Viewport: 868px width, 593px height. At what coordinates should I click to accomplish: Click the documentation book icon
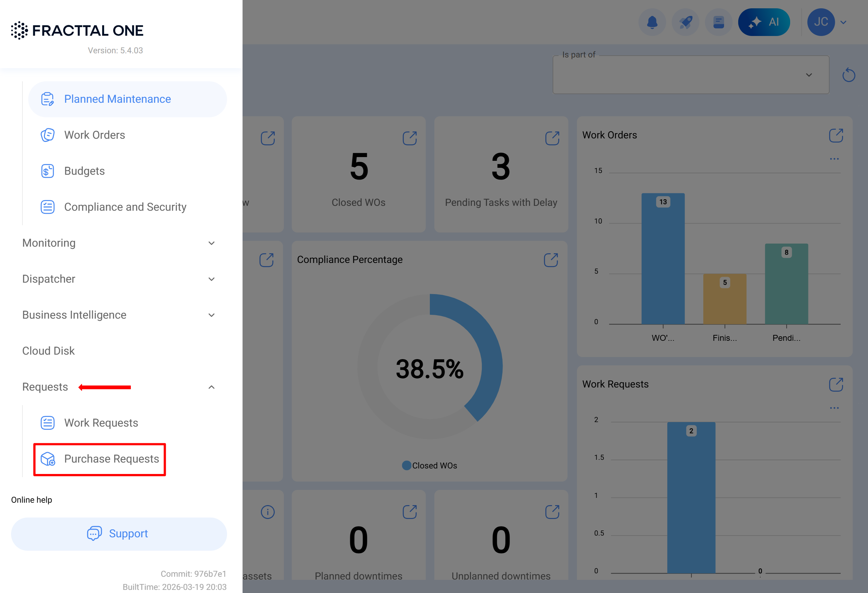pyautogui.click(x=718, y=22)
